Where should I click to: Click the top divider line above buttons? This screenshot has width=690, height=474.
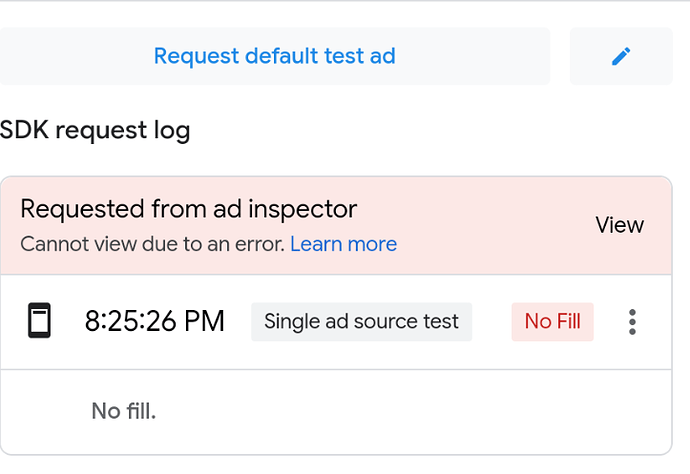[x=345, y=1]
